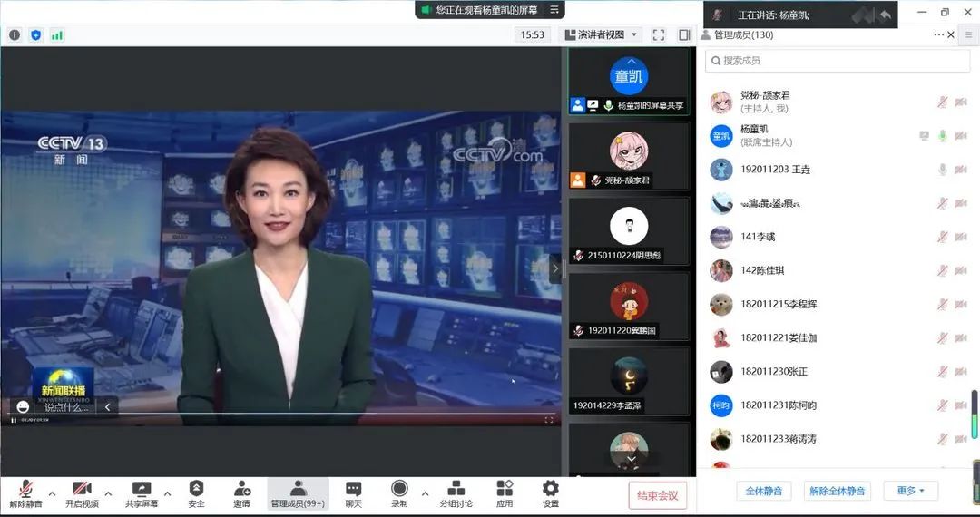Open the 管理成员 toolbar item
Viewport: 980px width, 517px height.
297,493
